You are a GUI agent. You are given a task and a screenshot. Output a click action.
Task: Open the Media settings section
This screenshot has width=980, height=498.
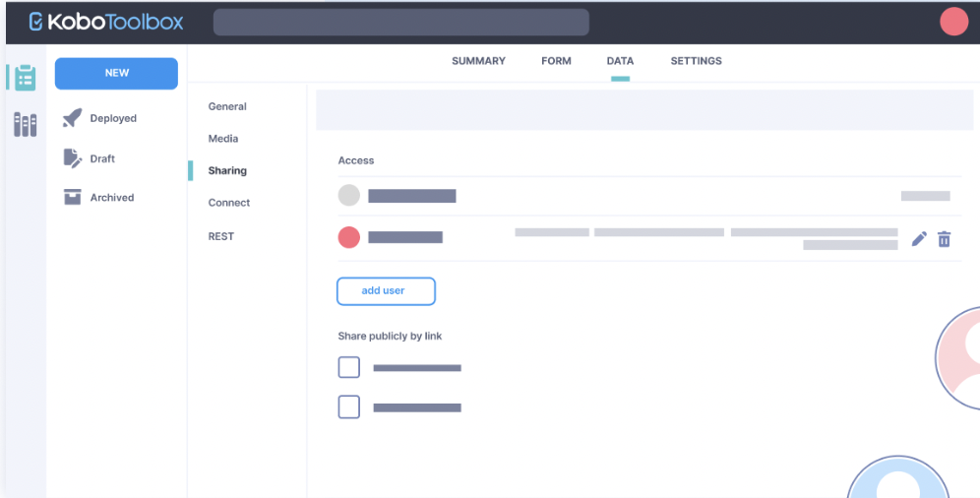(x=223, y=138)
